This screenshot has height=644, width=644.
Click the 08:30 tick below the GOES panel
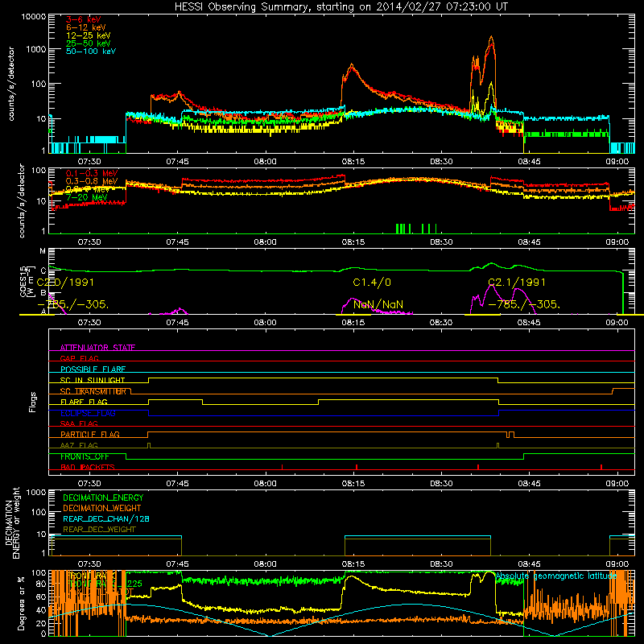[x=441, y=323]
